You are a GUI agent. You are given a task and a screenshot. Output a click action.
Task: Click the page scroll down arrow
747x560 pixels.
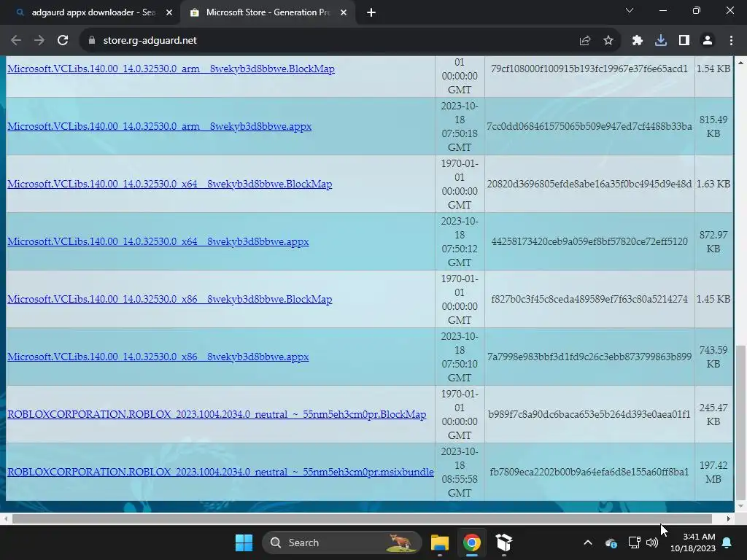[x=740, y=506]
